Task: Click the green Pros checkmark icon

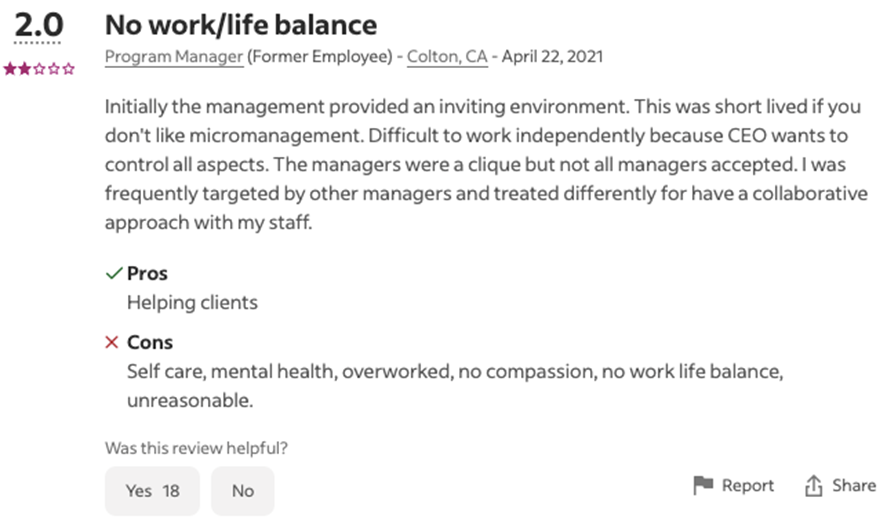Action: 114,273
